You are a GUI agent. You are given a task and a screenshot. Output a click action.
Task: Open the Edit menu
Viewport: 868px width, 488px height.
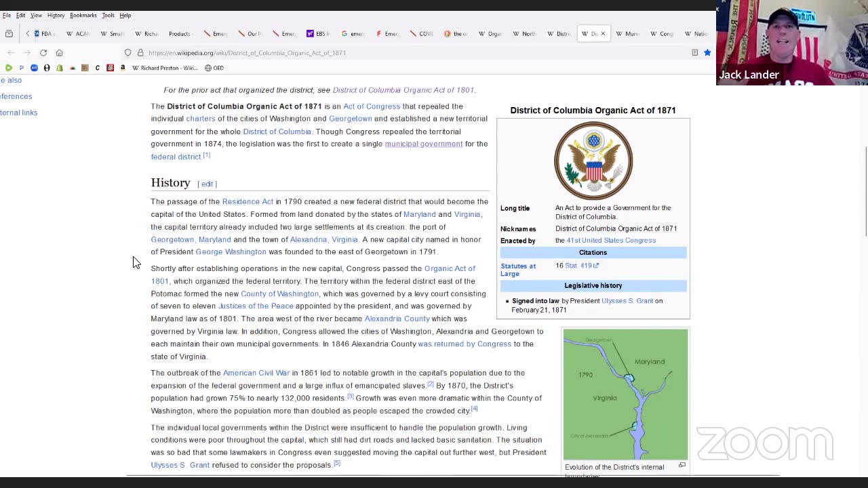pyautogui.click(x=21, y=16)
